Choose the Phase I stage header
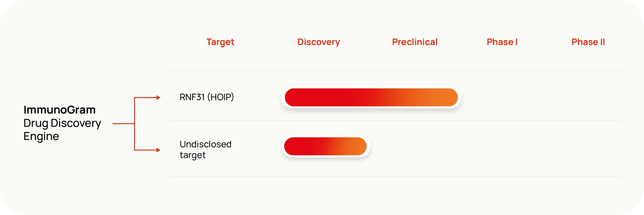The height and width of the screenshot is (215, 644). pos(502,42)
